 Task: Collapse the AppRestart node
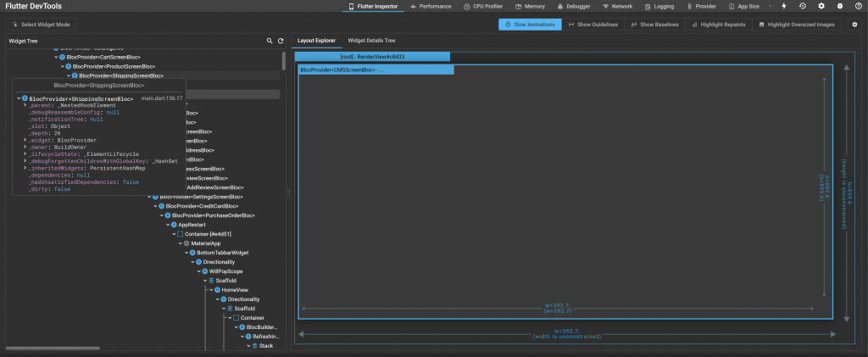coord(168,225)
